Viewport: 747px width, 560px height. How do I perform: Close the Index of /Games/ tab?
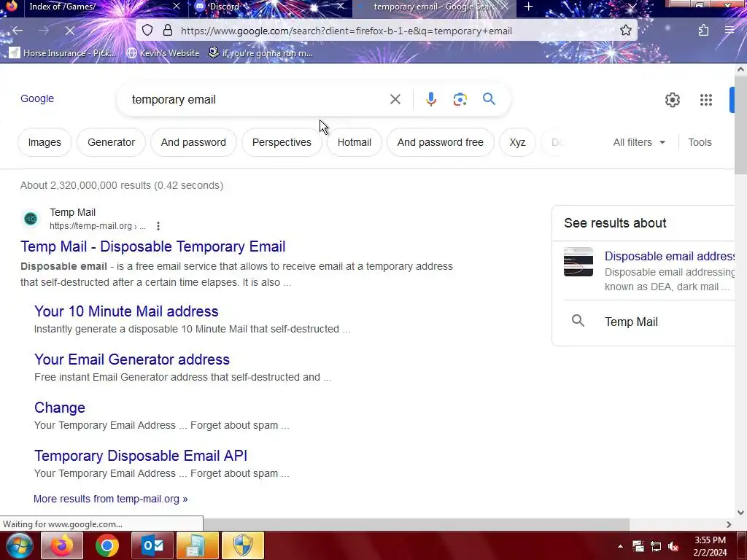(x=177, y=6)
